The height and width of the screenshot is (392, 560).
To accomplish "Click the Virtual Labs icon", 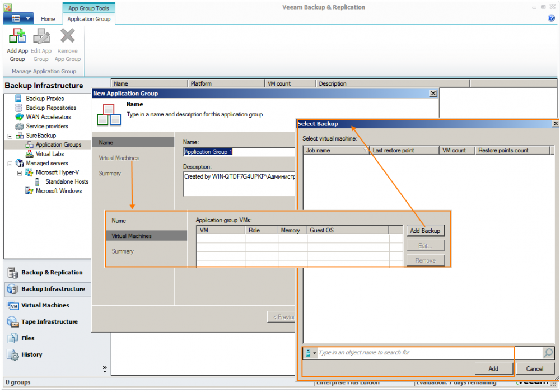I will (29, 154).
